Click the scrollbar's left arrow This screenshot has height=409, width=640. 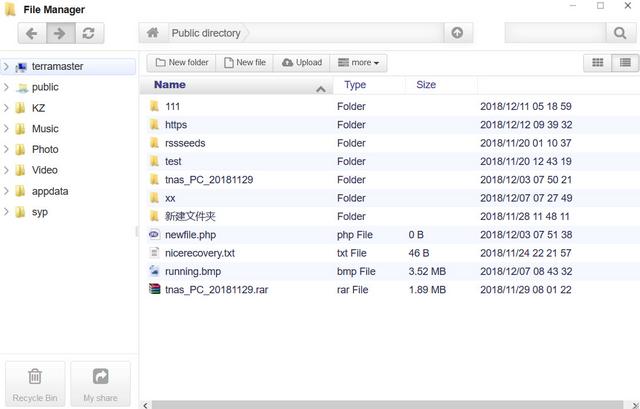click(145, 405)
